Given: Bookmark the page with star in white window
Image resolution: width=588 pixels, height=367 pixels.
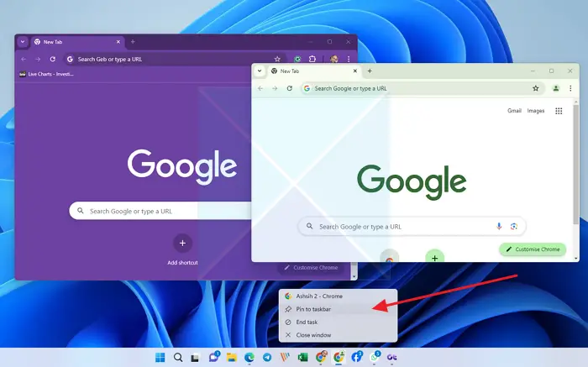Looking at the screenshot, I should [x=536, y=88].
